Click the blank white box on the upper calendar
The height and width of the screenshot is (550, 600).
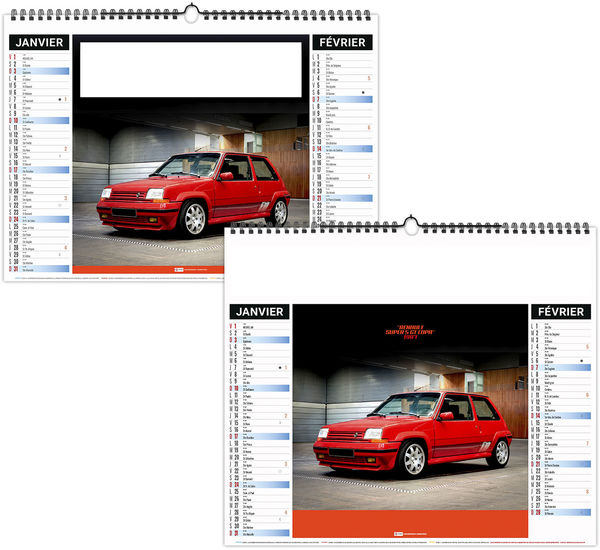tap(191, 69)
